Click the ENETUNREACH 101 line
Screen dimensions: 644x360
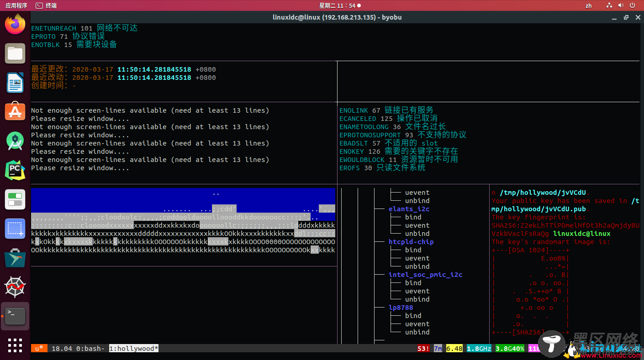pyautogui.click(x=84, y=28)
